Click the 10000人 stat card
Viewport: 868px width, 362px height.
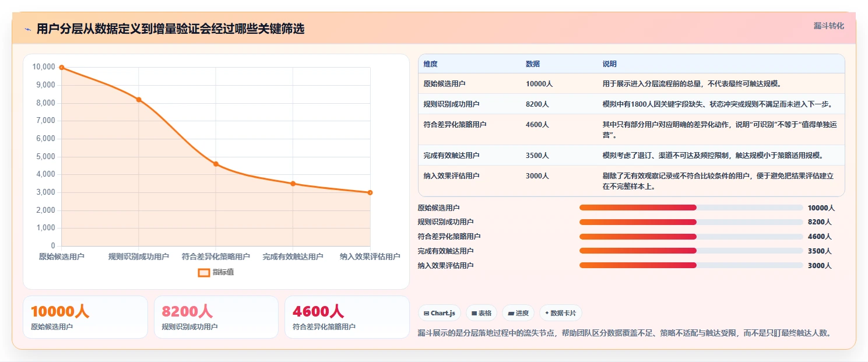(85, 317)
